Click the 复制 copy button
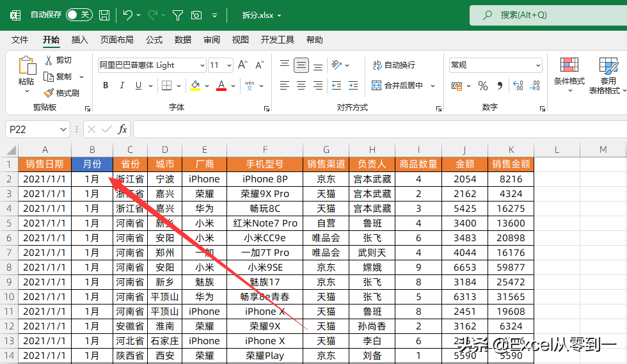 58,76
